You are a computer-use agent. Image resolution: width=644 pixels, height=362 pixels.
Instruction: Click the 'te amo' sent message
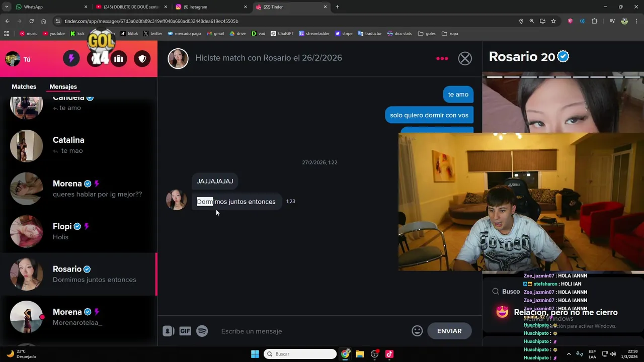(458, 95)
